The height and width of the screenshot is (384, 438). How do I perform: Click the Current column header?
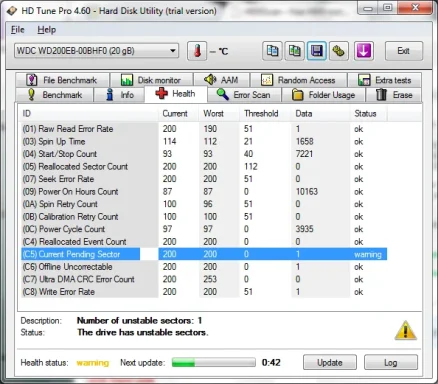point(178,114)
